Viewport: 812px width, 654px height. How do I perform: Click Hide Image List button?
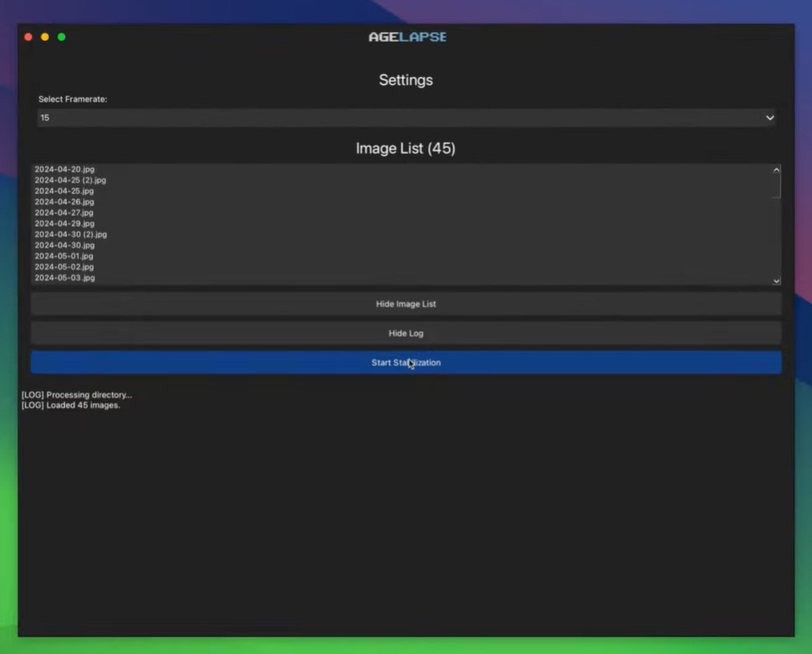tap(406, 304)
